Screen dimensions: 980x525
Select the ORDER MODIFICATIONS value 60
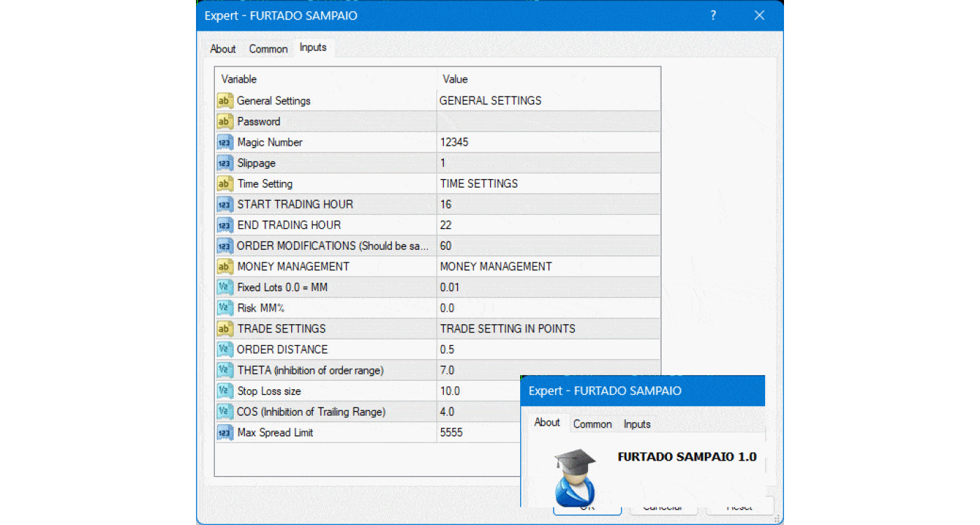(446, 246)
